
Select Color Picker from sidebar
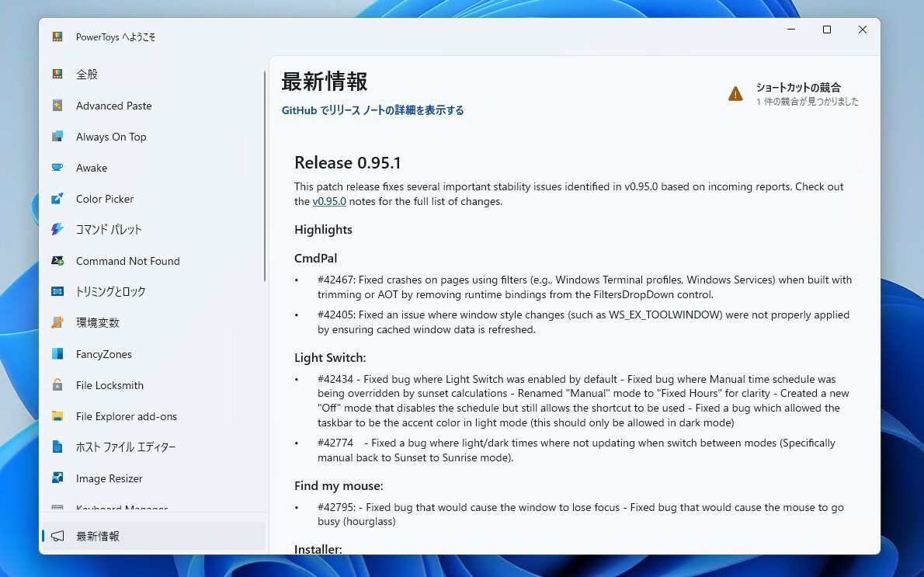(x=153, y=199)
